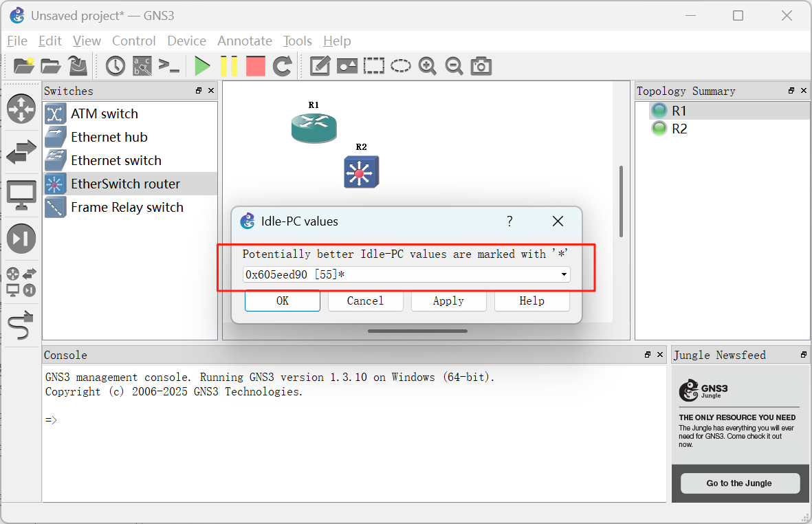Toggle show/hide interface labels icon
The width and height of the screenshot is (812, 524).
tap(142, 66)
